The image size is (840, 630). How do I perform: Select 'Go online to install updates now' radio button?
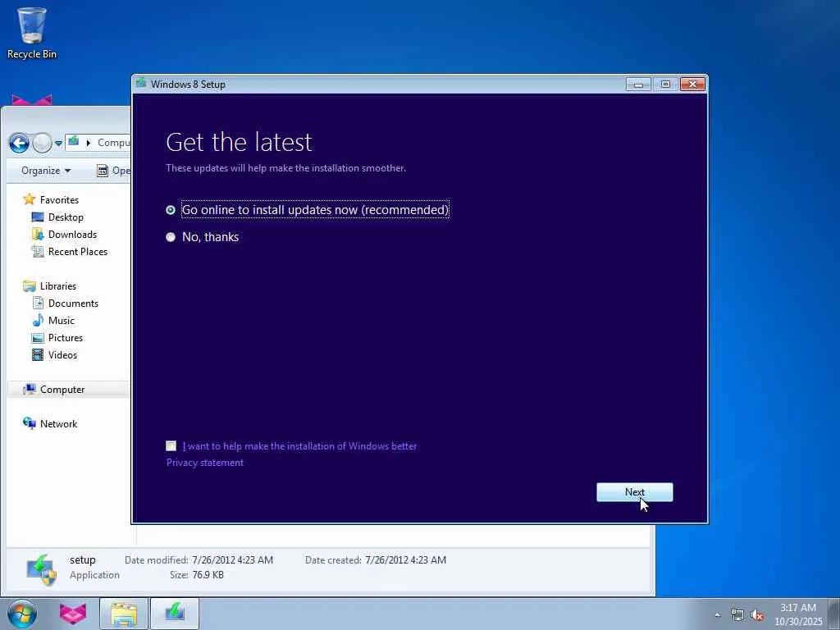[171, 210]
